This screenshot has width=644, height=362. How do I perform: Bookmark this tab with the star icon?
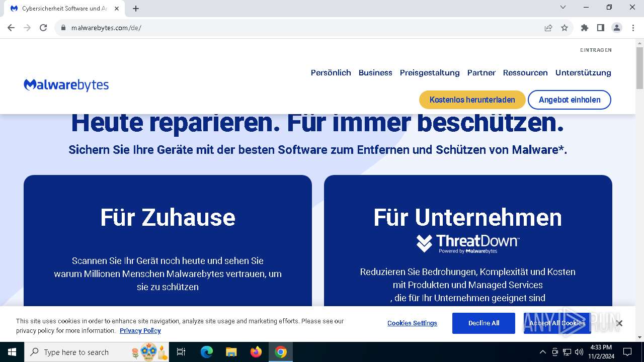[x=565, y=28]
